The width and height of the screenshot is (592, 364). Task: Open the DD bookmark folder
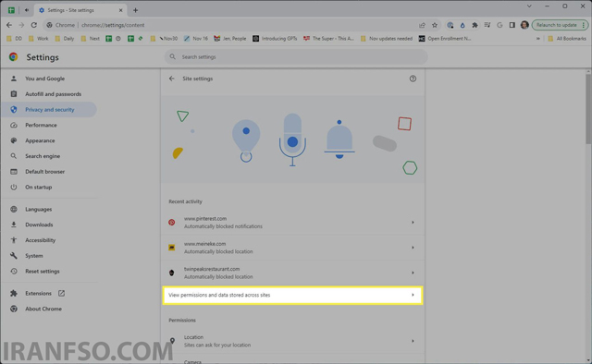click(15, 39)
